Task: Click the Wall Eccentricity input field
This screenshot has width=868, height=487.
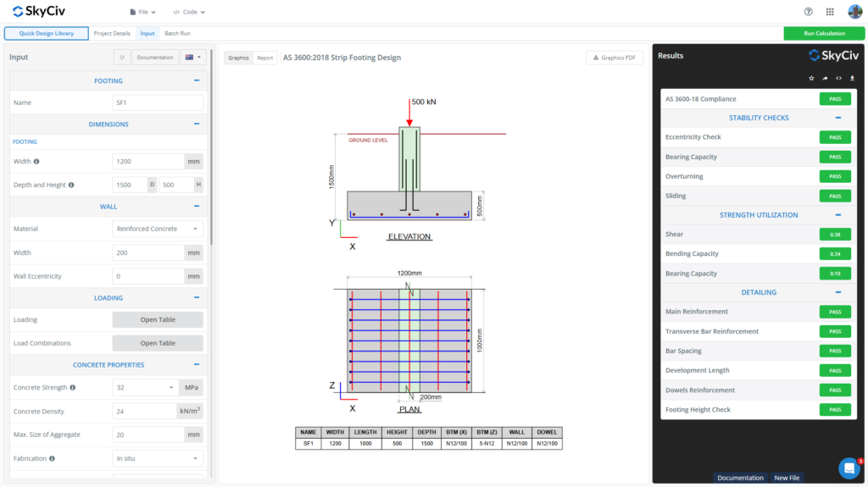Action: pyautogui.click(x=148, y=276)
